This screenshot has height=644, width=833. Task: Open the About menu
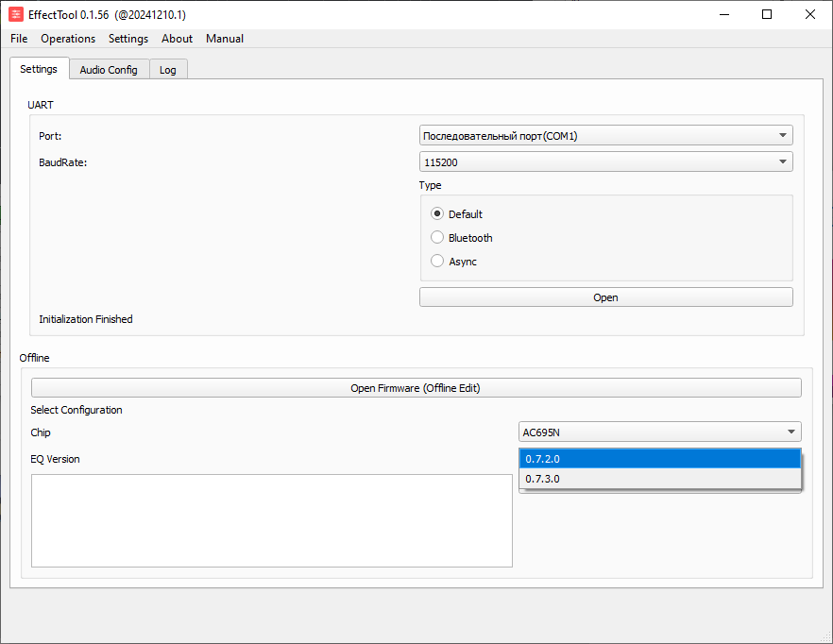coord(177,39)
